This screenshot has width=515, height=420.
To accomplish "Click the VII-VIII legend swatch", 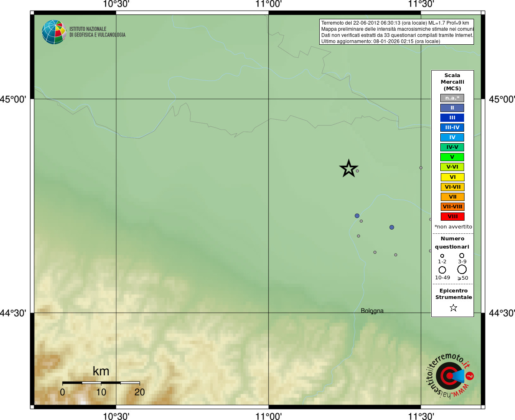I will click(452, 207).
